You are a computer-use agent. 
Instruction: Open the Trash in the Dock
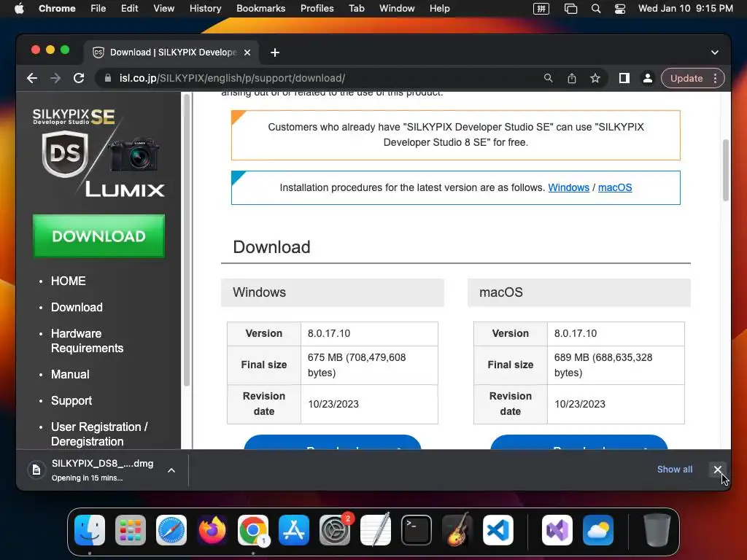[x=657, y=530]
